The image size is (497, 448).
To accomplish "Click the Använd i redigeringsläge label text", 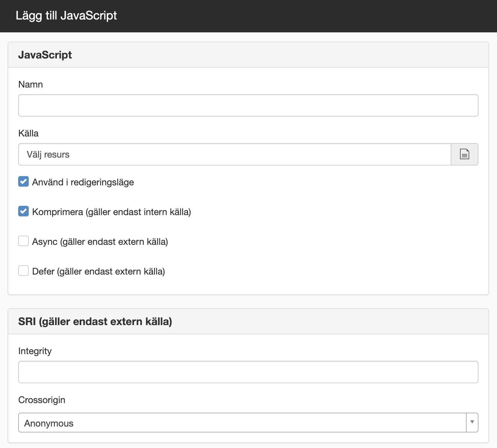I will [83, 182].
